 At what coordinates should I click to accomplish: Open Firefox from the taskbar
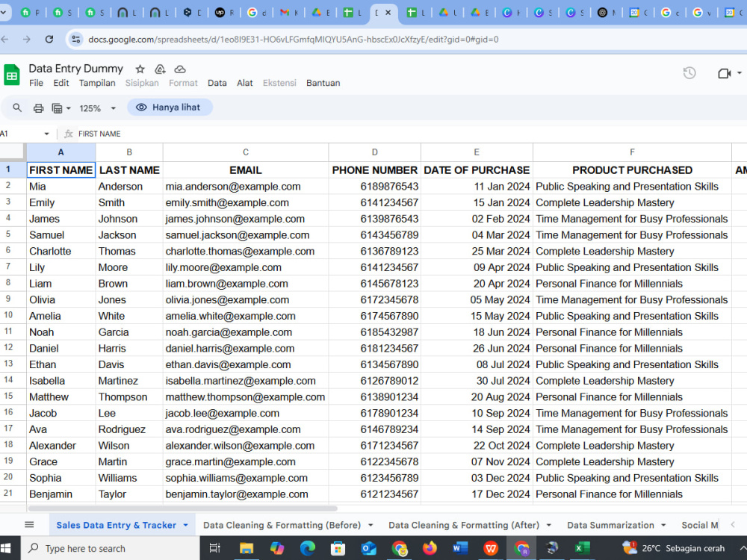pyautogui.click(x=430, y=549)
